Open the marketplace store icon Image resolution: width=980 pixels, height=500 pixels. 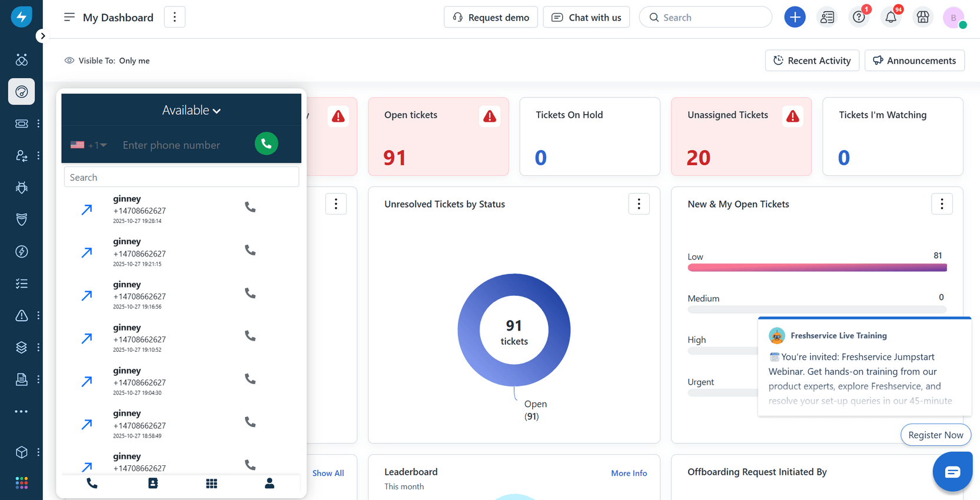pos(923,17)
